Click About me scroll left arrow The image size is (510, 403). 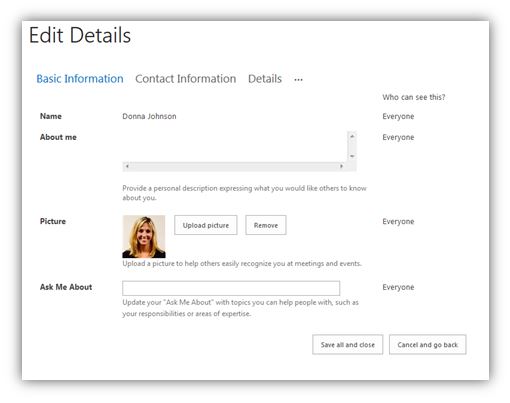127,166
